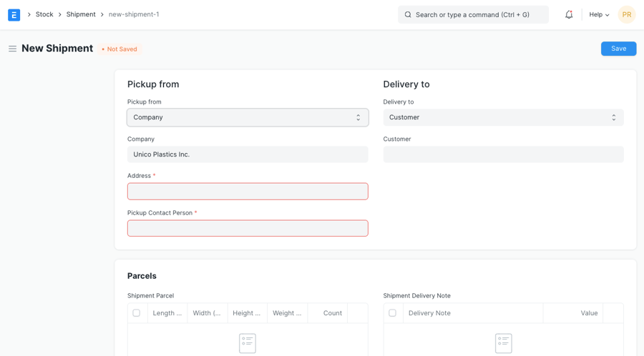Expand the Help menu

point(599,14)
